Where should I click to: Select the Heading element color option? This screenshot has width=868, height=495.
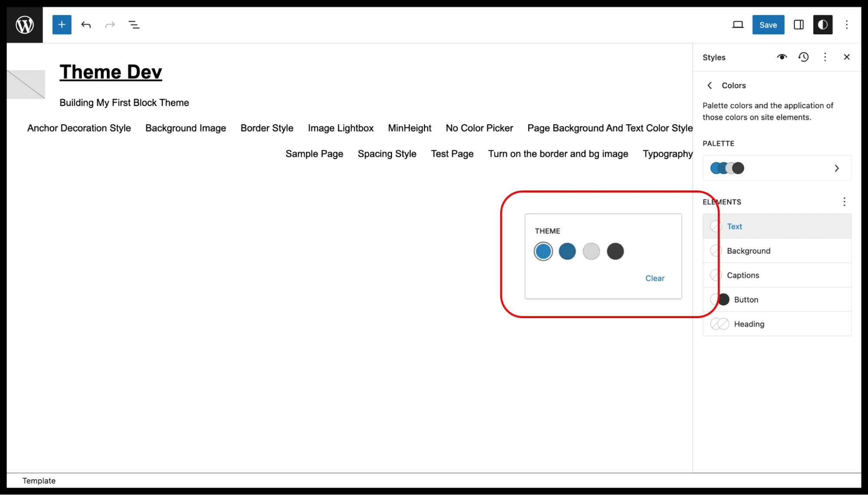point(777,324)
